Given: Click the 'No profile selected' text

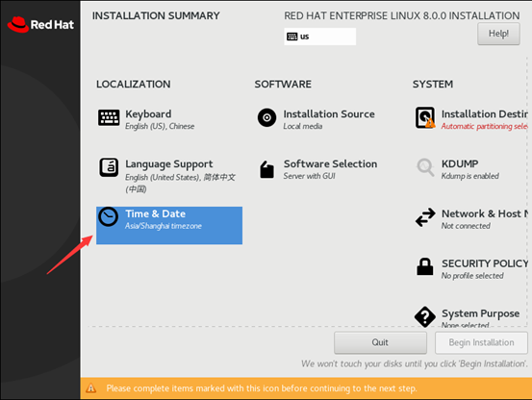Looking at the screenshot, I should 472,276.
